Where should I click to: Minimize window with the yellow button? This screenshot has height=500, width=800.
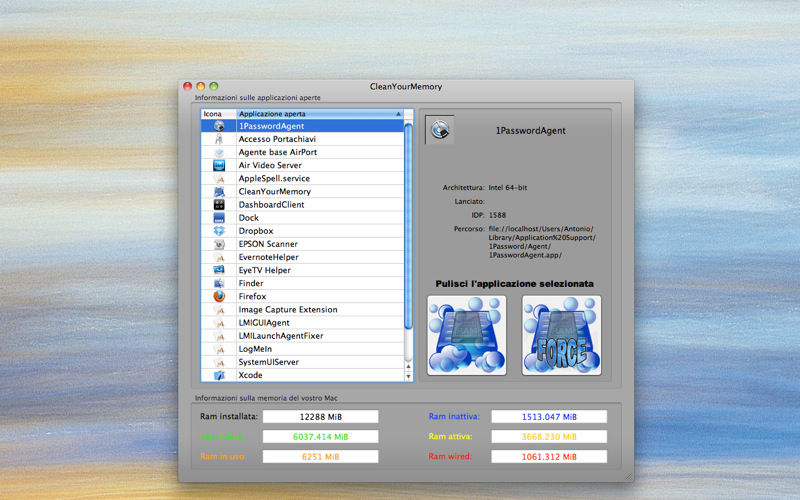[201, 86]
